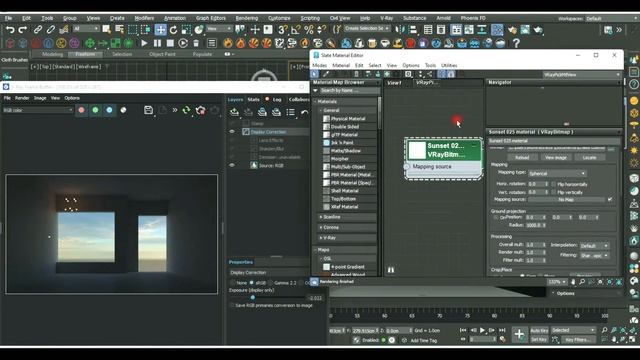Viewport: 640px width, 360px height.
Task: Open the Modifiers menu
Action: pos(144,18)
